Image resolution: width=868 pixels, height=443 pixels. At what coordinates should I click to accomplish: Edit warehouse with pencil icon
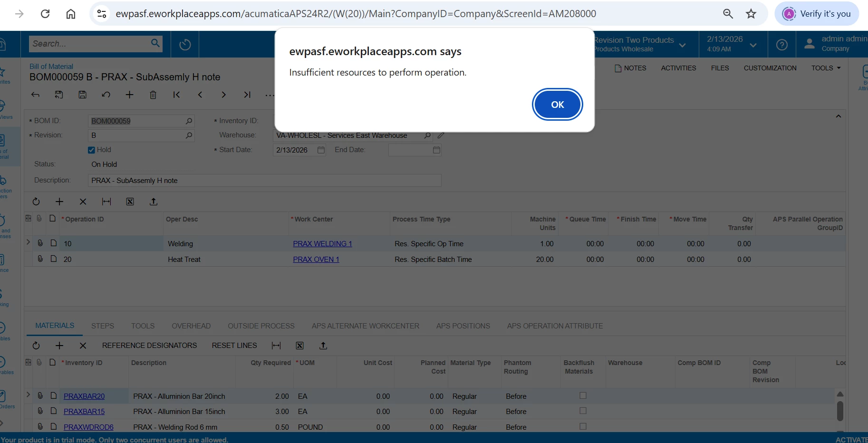441,135
